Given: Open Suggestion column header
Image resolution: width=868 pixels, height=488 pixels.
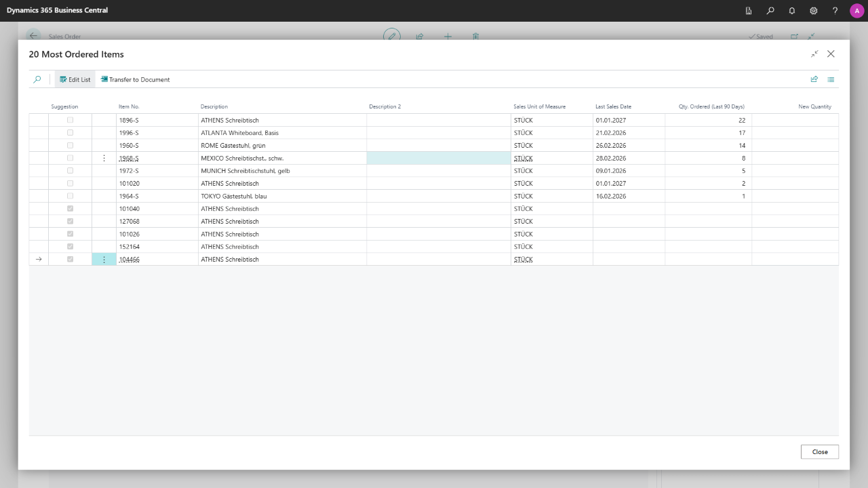Looking at the screenshot, I should (x=64, y=106).
